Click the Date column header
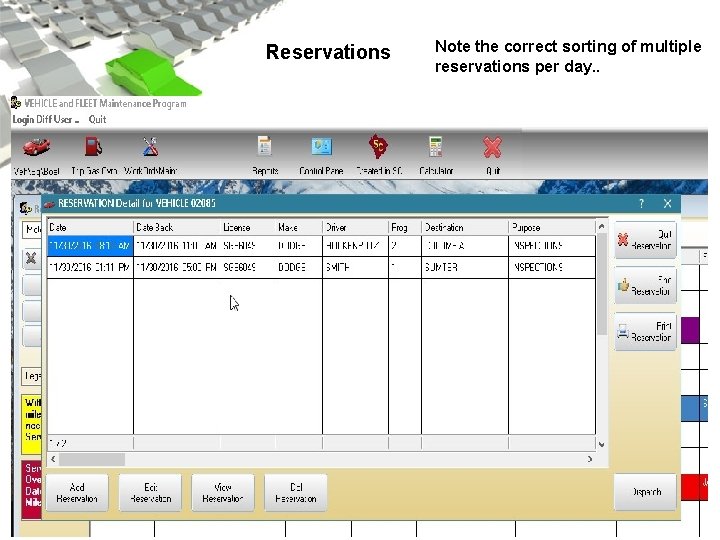Viewport: 720px width, 540px height. click(90, 227)
